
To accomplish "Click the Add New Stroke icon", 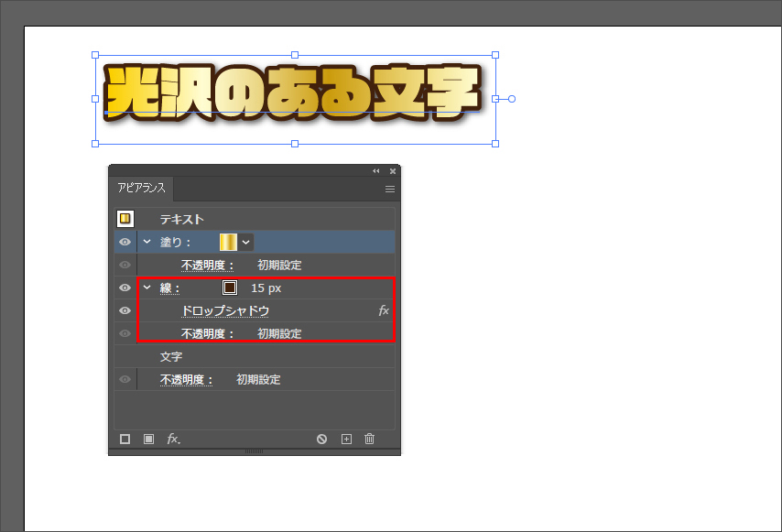I will coord(125,439).
